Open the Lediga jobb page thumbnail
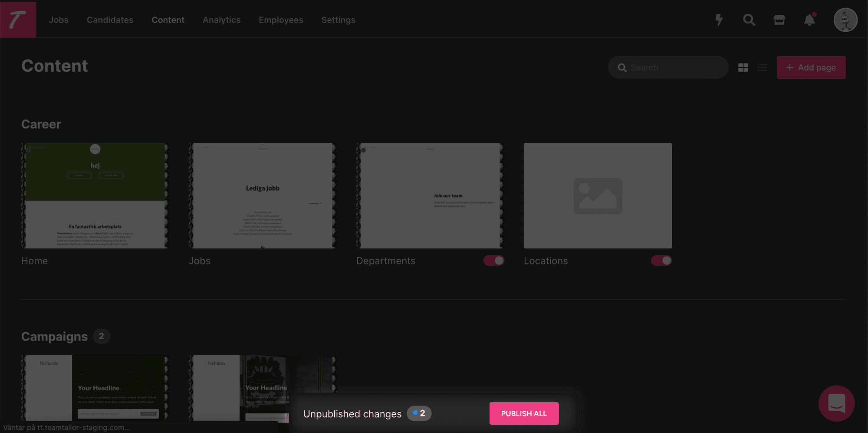 tap(263, 195)
